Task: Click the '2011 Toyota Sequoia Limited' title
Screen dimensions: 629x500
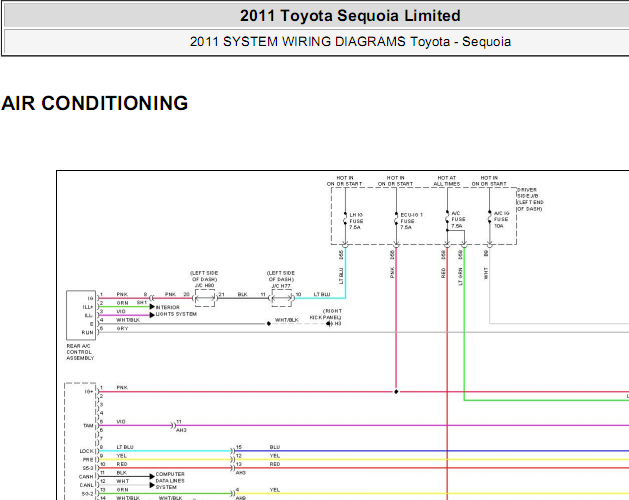Action: (x=350, y=16)
